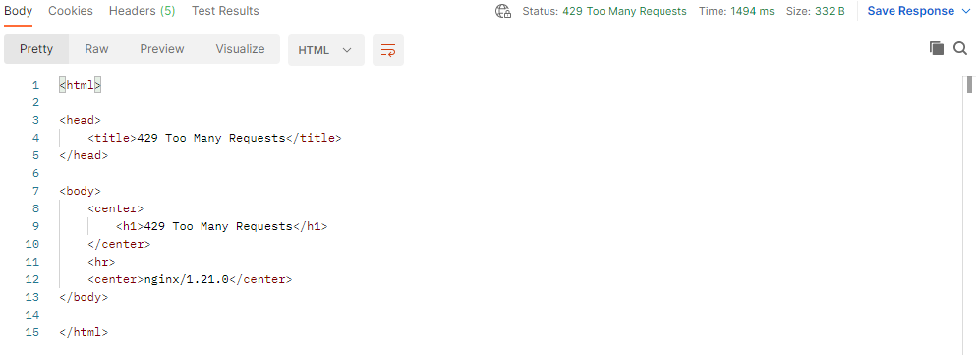Expand the Save Response arrow

pyautogui.click(x=965, y=11)
